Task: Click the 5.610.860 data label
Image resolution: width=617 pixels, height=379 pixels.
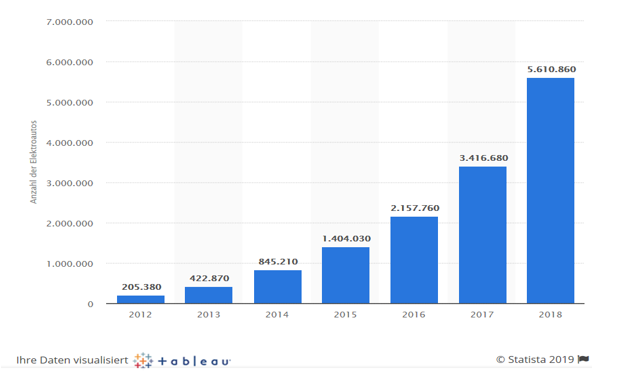Action: (551, 69)
